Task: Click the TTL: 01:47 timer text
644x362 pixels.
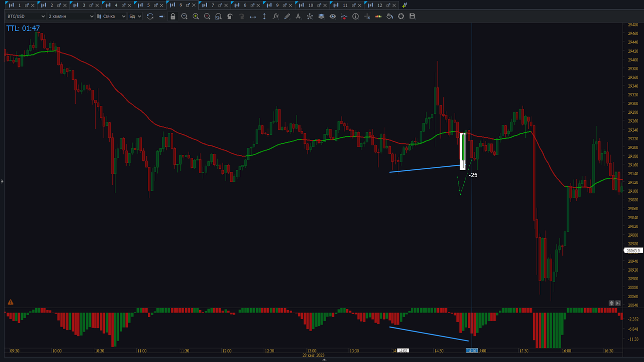Action: click(x=23, y=28)
